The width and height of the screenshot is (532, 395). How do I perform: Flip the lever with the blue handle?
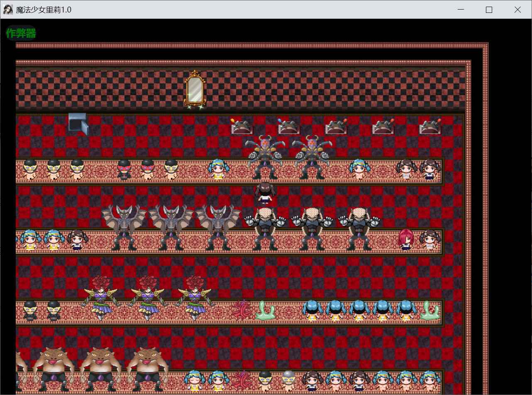pos(289,126)
